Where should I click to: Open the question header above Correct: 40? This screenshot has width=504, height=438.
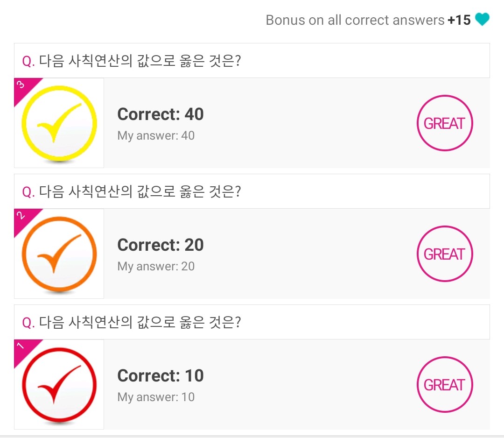coord(252,61)
